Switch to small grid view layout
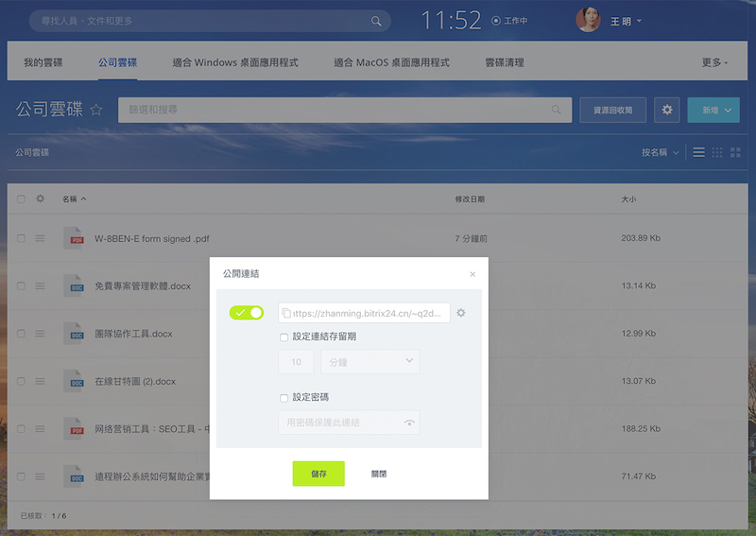This screenshot has height=536, width=756. 717,152
